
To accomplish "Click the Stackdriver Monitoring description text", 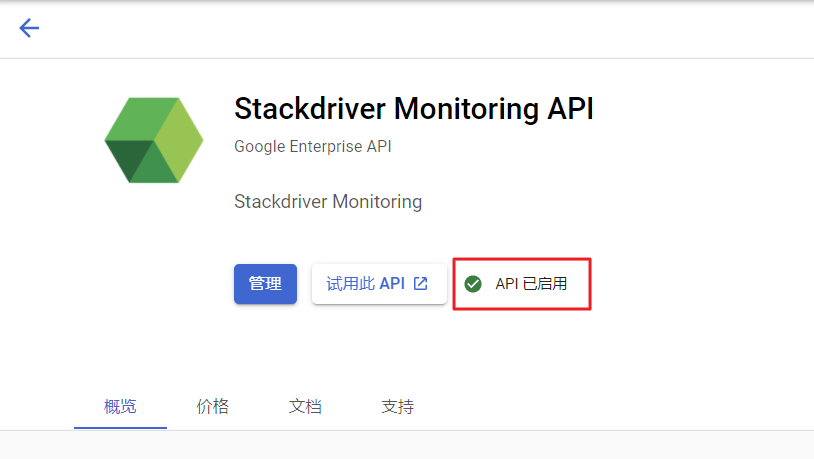I will click(327, 202).
